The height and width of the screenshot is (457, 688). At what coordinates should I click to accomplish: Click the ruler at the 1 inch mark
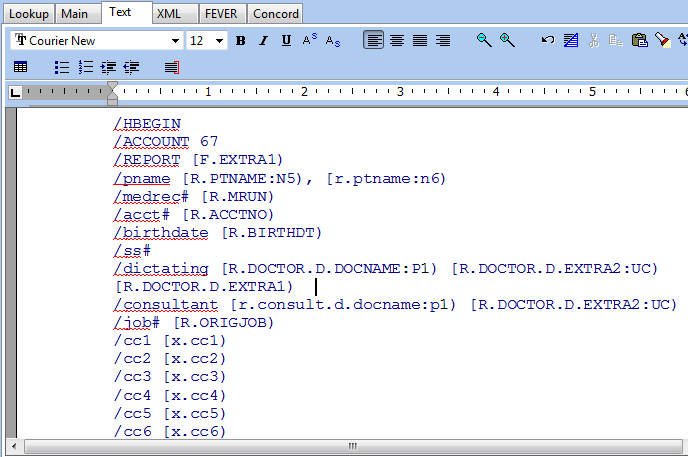point(208,92)
